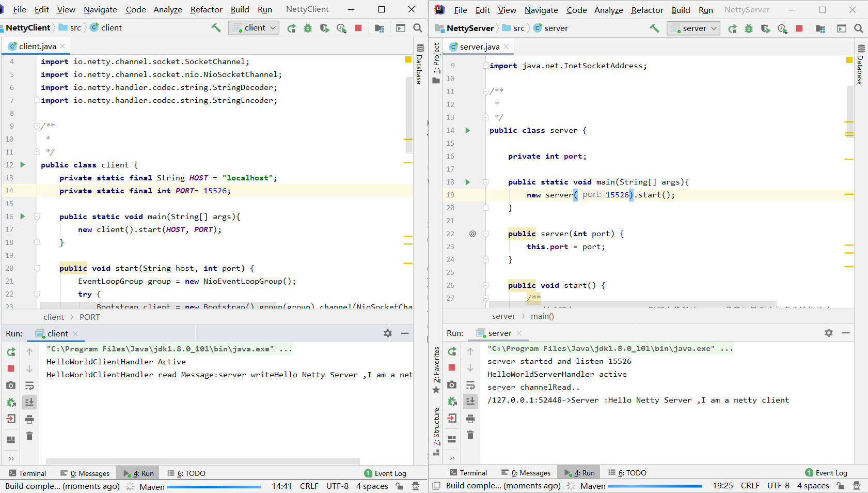868x493 pixels.
Task: Open client run configuration dropdown
Action: pyautogui.click(x=254, y=28)
